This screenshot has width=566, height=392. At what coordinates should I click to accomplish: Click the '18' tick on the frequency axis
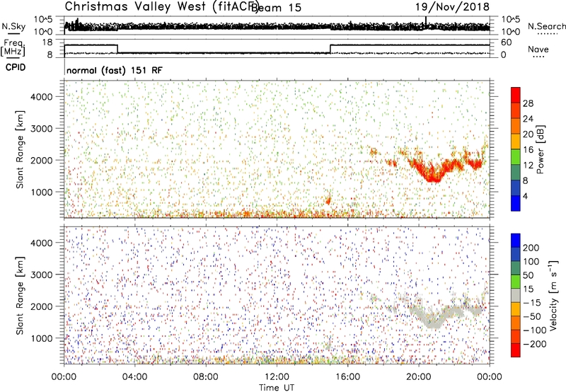click(47, 42)
